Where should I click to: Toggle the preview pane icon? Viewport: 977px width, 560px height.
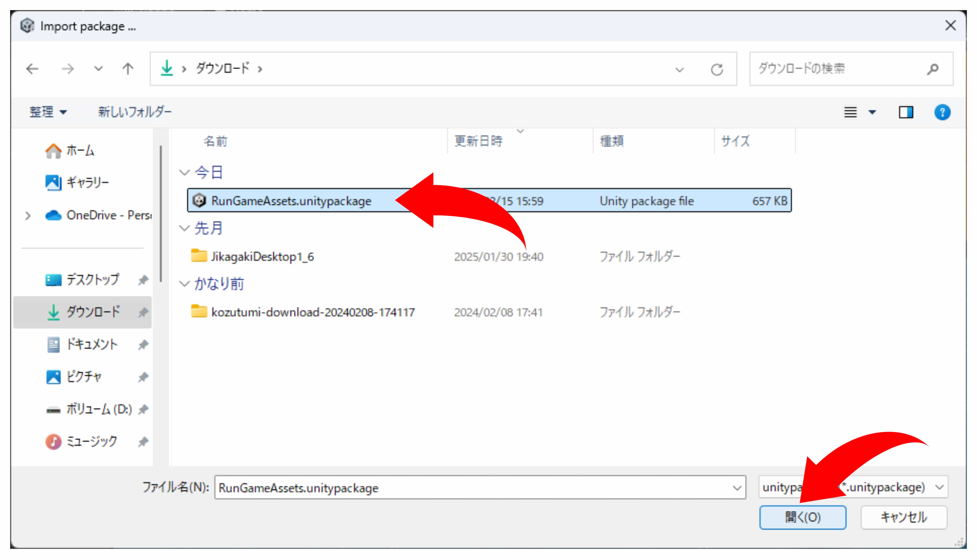[906, 112]
